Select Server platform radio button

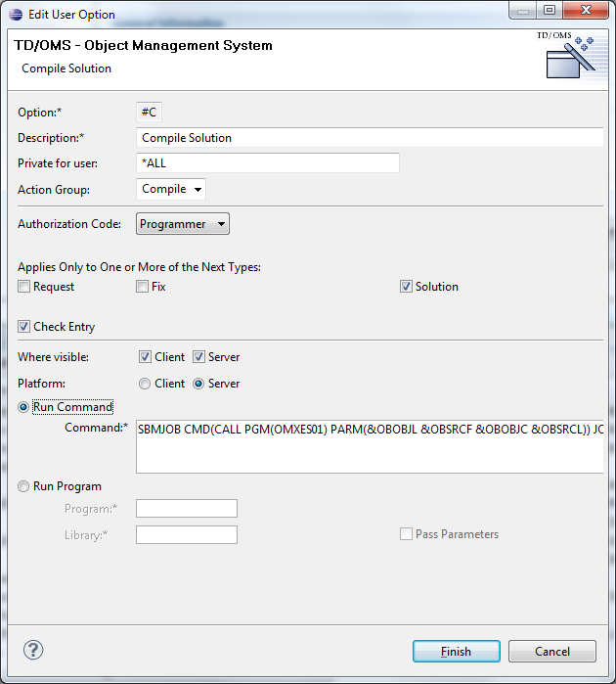click(198, 384)
